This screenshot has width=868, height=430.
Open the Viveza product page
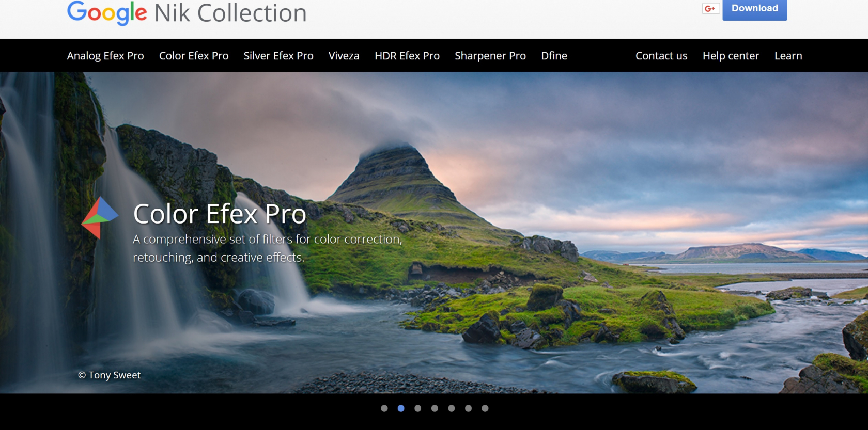(x=344, y=56)
